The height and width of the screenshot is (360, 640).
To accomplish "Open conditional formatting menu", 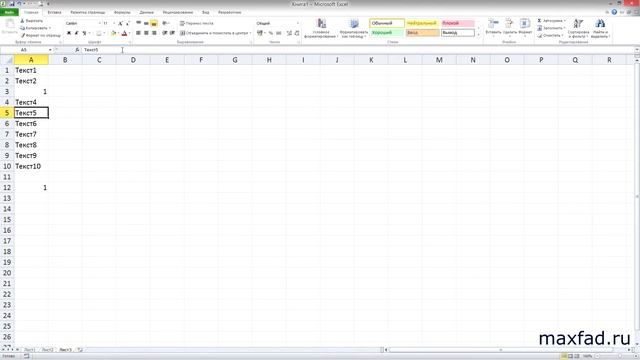I will (321, 29).
